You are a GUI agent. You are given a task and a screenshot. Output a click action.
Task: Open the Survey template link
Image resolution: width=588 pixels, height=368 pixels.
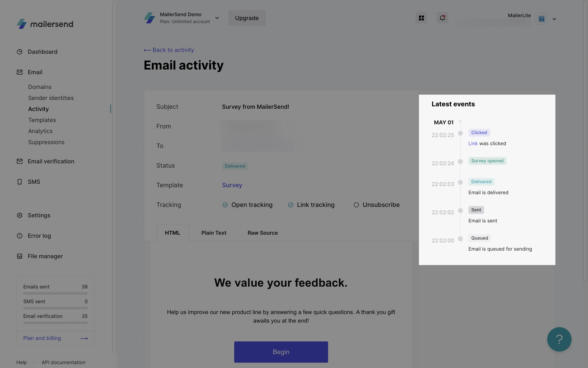232,185
